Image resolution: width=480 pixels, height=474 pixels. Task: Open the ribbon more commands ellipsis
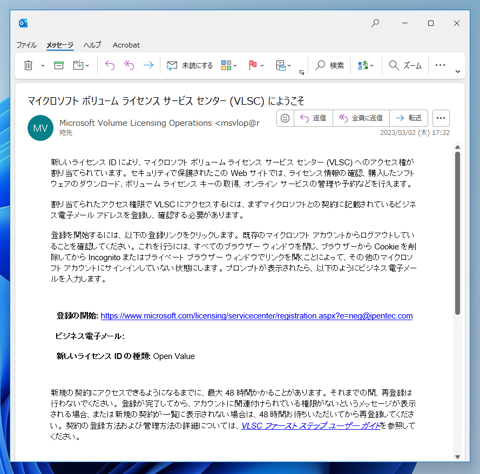pos(440,65)
